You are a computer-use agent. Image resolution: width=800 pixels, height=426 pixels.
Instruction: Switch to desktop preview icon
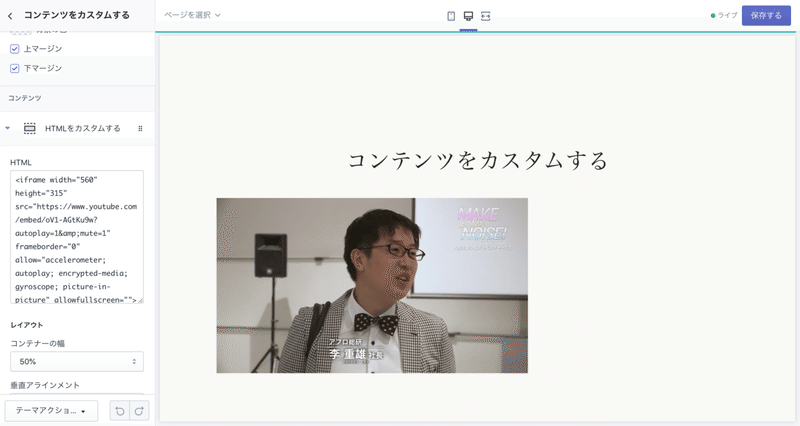pyautogui.click(x=468, y=16)
